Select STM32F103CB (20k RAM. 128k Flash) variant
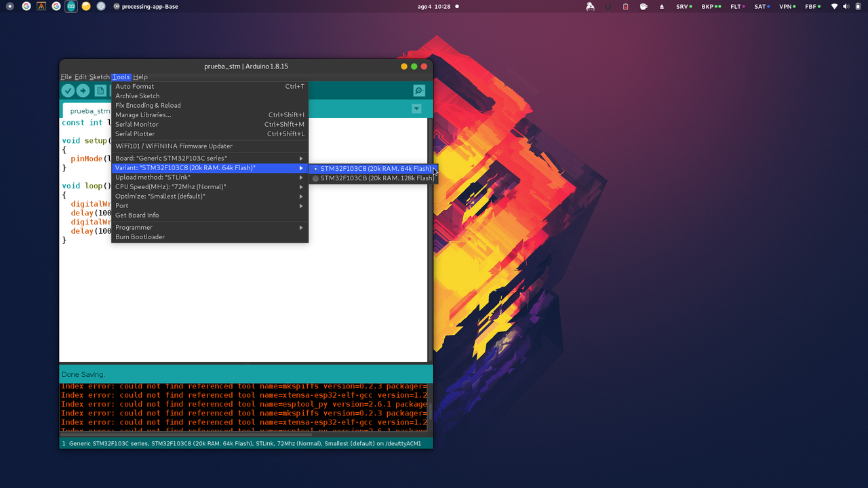Screen dimensions: 868x488 point(373,178)
